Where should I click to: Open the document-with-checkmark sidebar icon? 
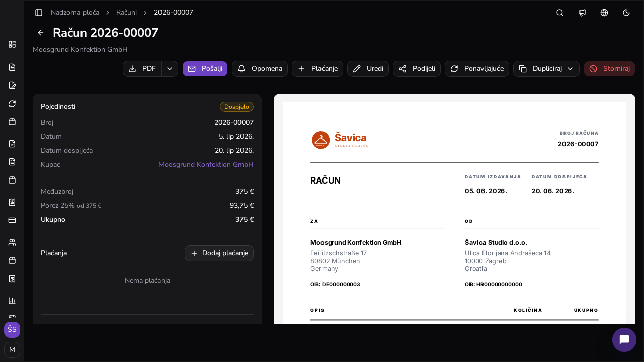[12, 144]
